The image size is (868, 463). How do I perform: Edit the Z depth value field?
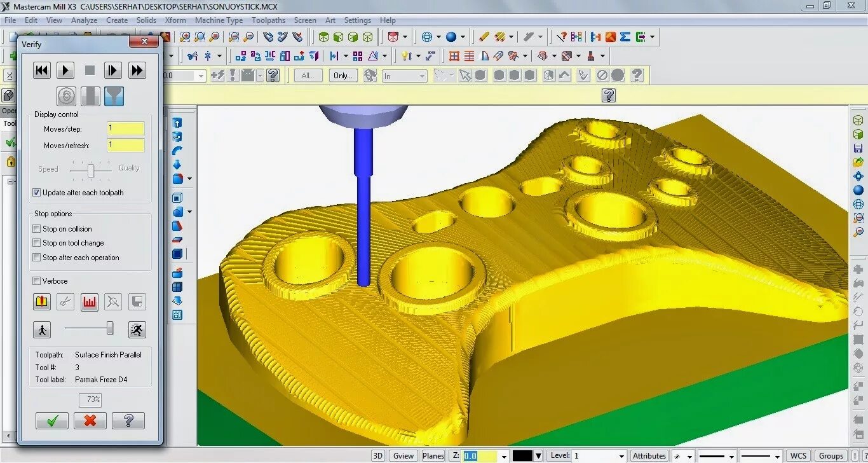(x=479, y=455)
